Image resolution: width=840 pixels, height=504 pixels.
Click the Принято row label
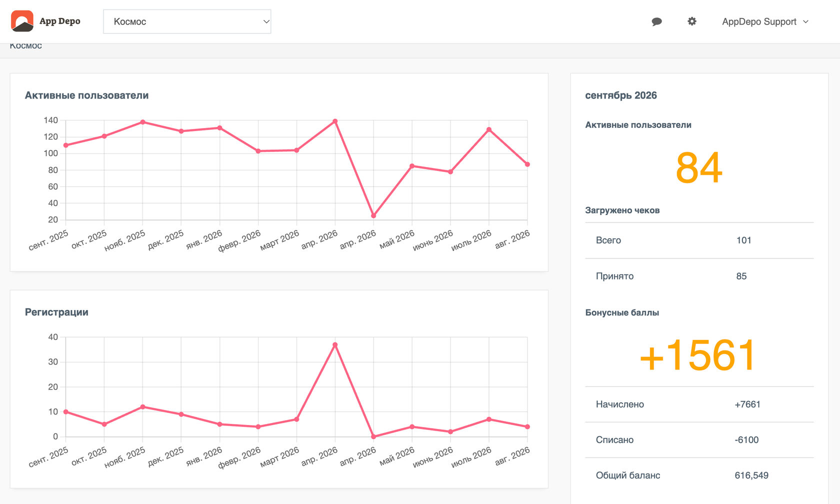(x=614, y=276)
